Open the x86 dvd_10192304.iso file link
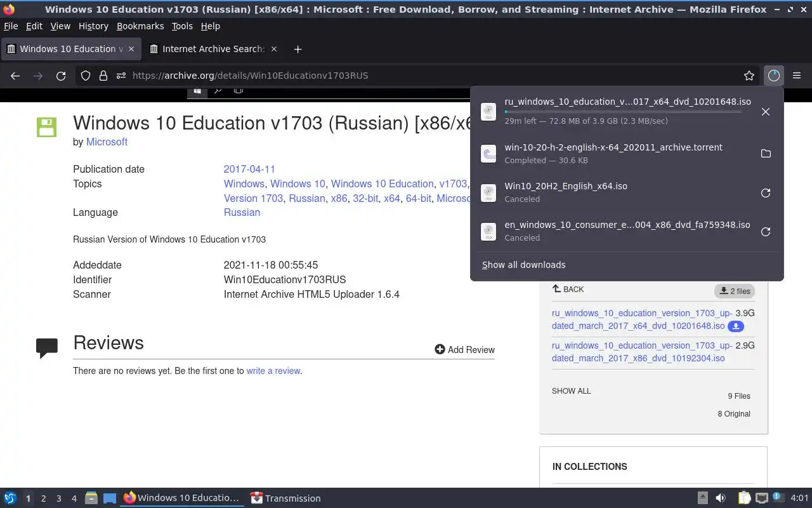 tap(642, 352)
